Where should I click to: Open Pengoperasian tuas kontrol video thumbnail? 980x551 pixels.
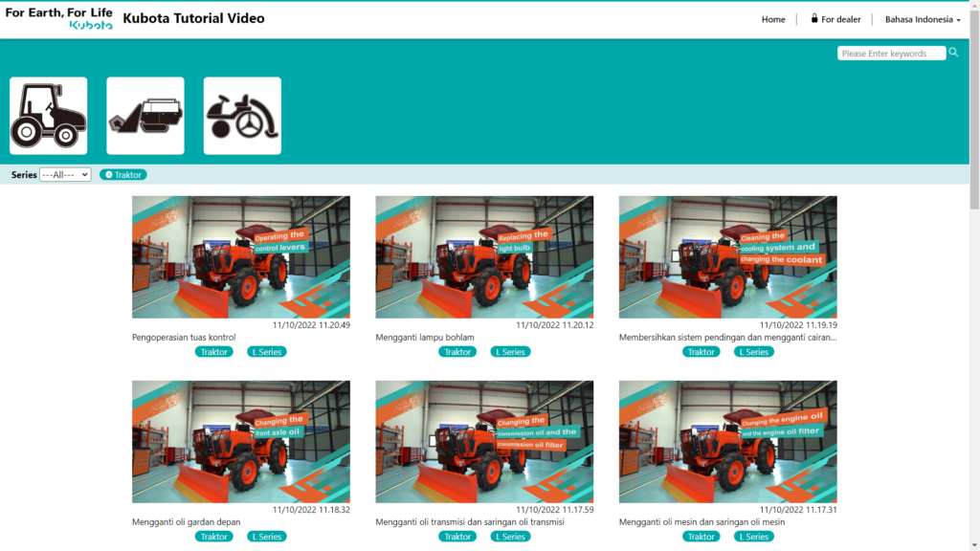240,257
